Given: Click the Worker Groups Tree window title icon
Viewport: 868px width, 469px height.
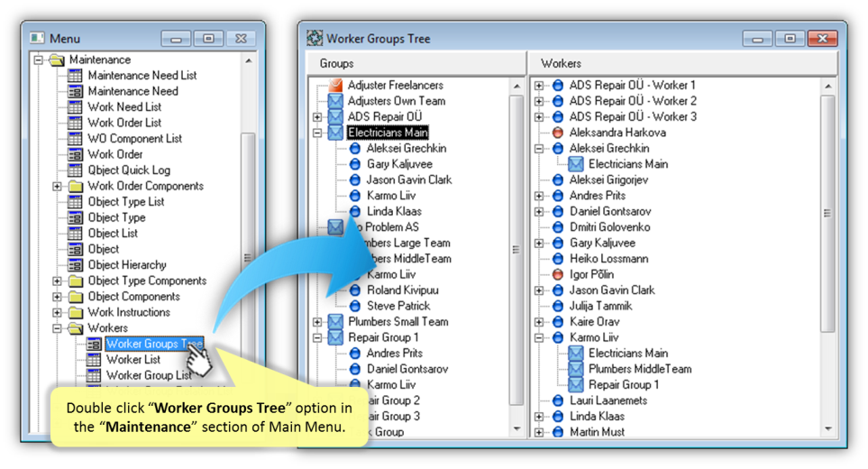Looking at the screenshot, I should (x=315, y=38).
